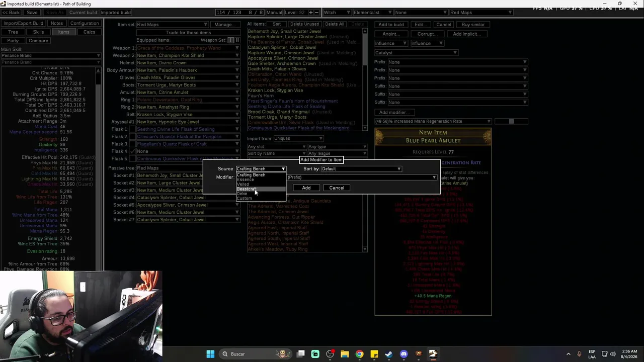
Task: Open the Helmet slot dropdown
Action: (188, 63)
